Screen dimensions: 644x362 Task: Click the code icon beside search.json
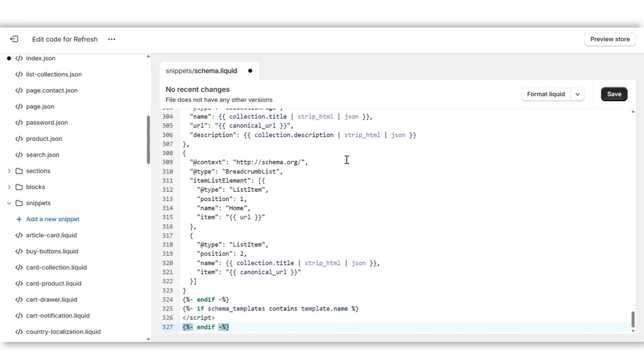coord(19,155)
